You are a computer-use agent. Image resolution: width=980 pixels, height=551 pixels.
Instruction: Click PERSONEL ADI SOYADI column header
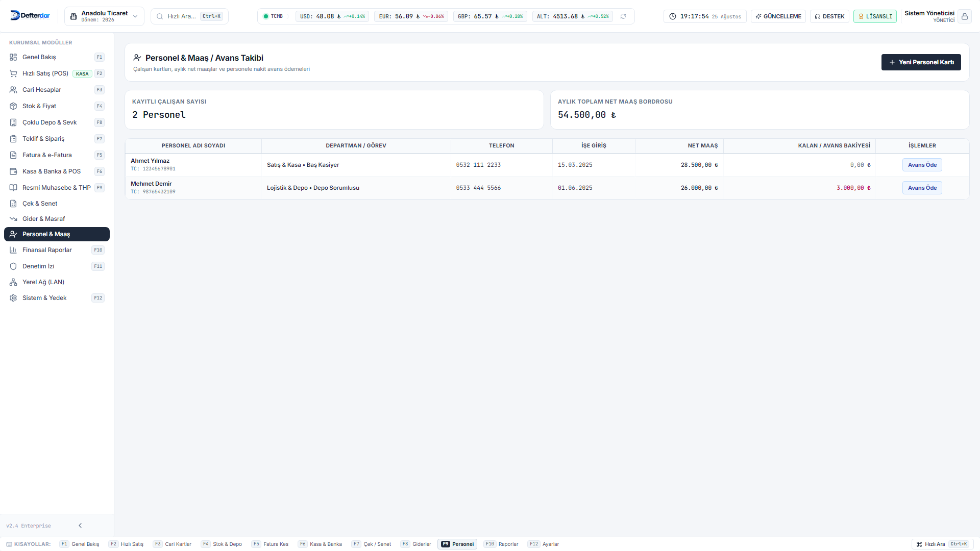click(193, 145)
